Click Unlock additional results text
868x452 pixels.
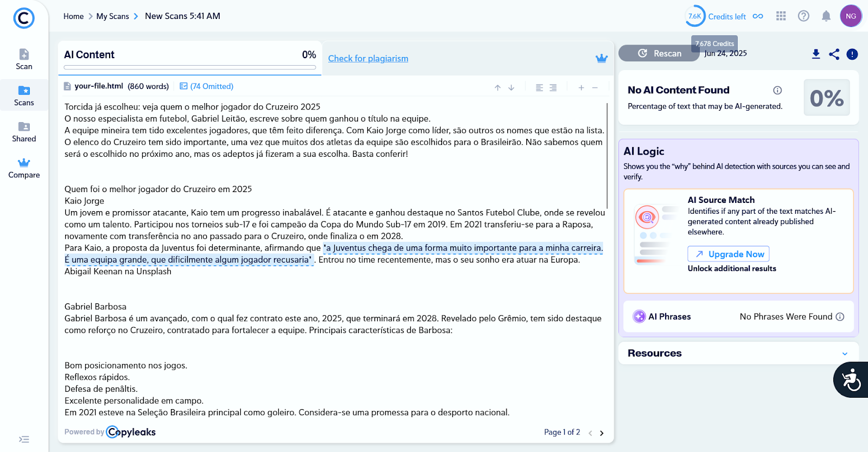click(731, 269)
